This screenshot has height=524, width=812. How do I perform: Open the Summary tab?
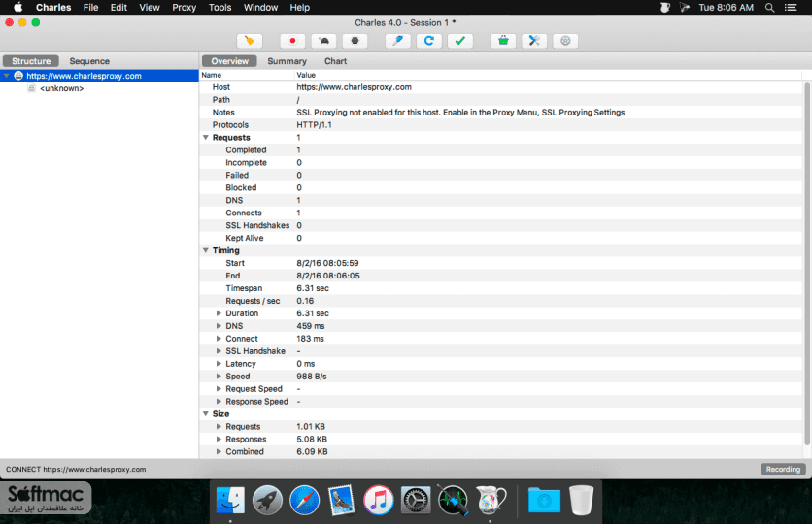click(287, 61)
